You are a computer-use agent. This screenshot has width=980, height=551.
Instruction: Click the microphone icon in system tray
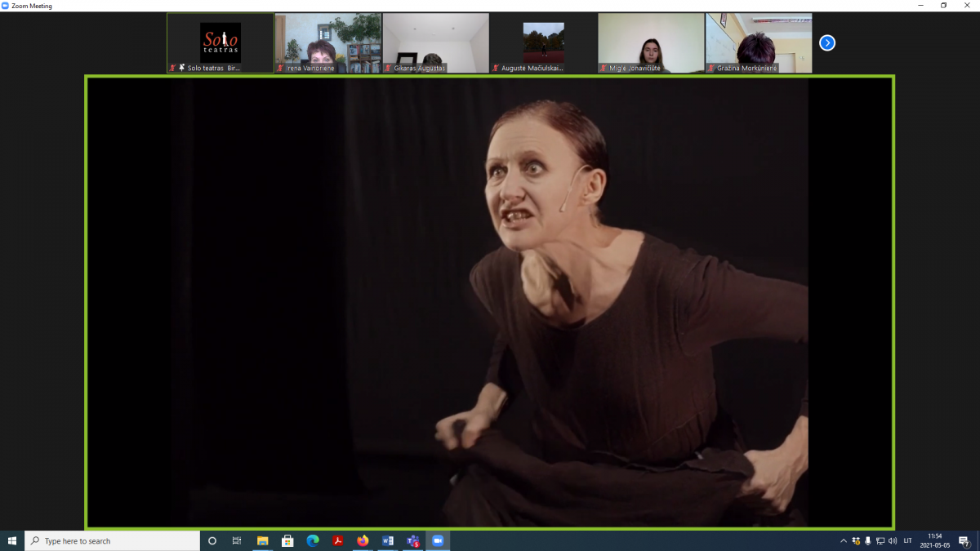click(868, 540)
